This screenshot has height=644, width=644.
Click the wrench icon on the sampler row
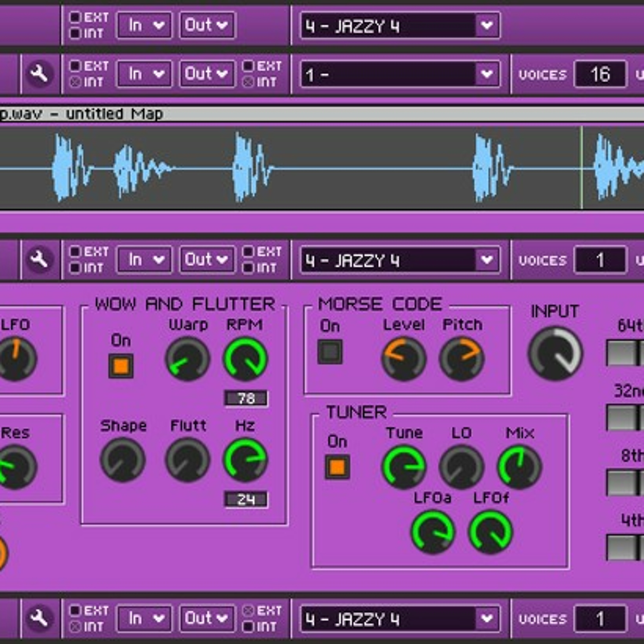pyautogui.click(x=39, y=73)
